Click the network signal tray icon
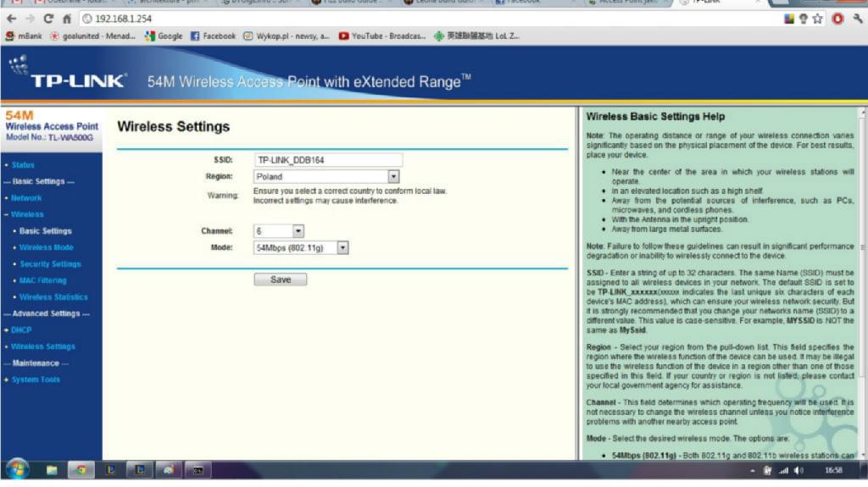868x487 pixels. 783,470
